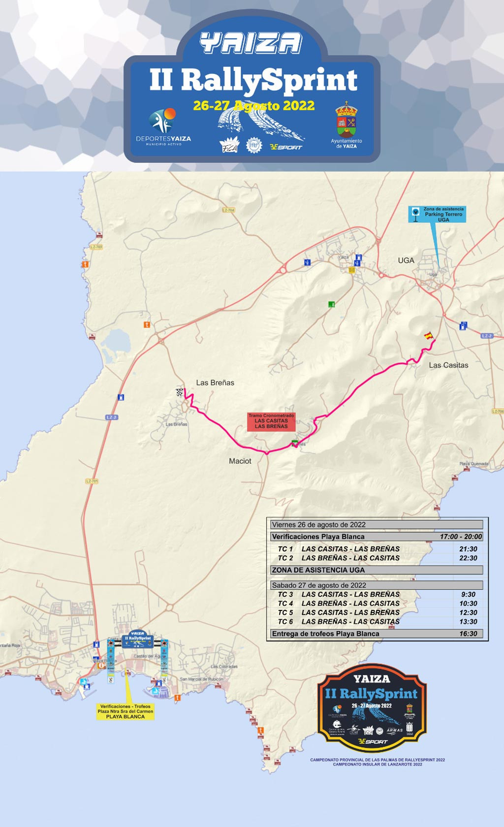Click the 'II RallySprint' header title

tap(253, 80)
